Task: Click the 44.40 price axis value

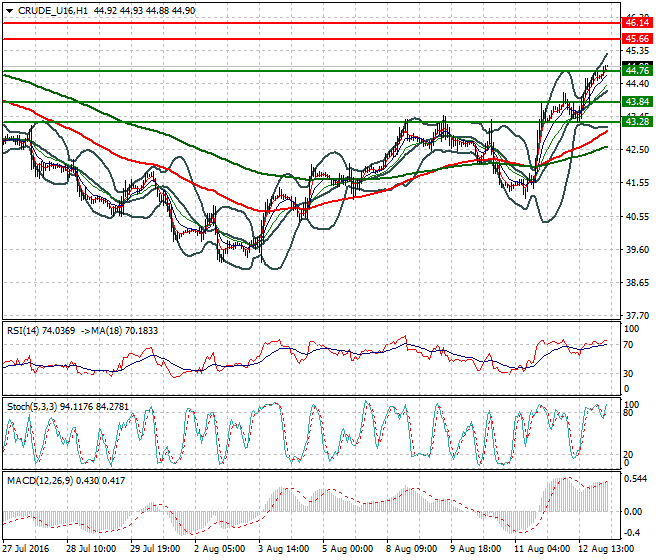Action: pyautogui.click(x=637, y=84)
